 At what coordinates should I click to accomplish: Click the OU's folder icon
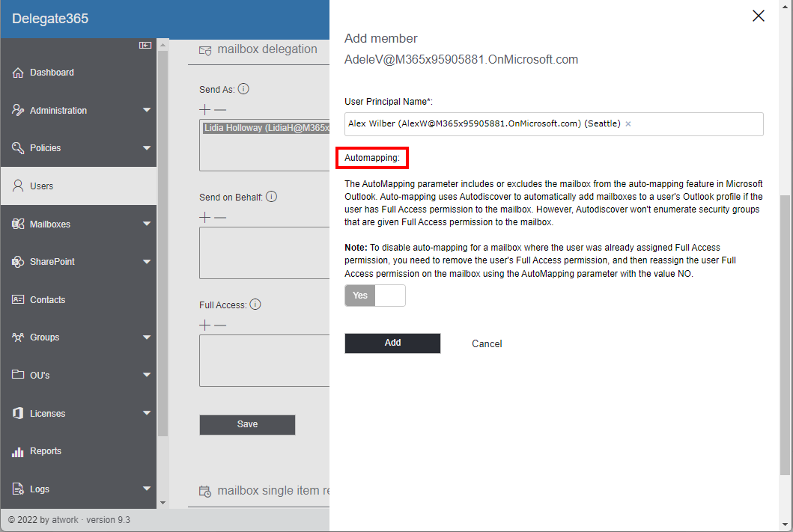(18, 375)
